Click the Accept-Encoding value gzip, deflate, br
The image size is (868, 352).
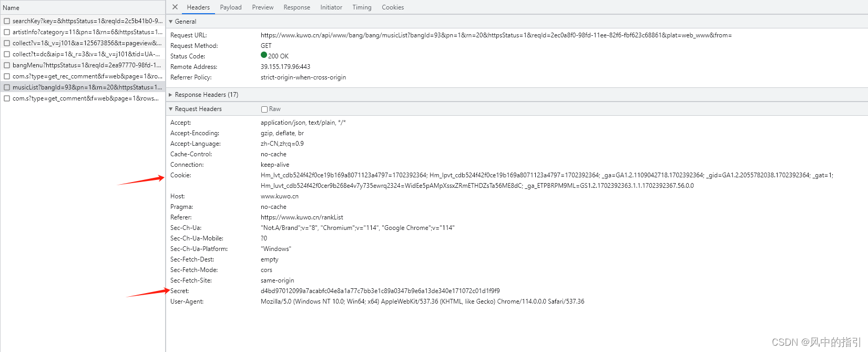(x=282, y=133)
